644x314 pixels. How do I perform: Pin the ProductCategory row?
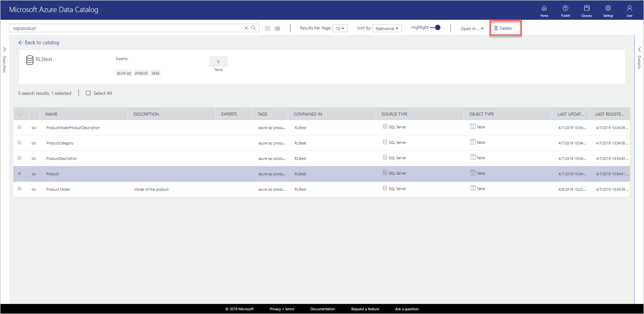click(34, 143)
